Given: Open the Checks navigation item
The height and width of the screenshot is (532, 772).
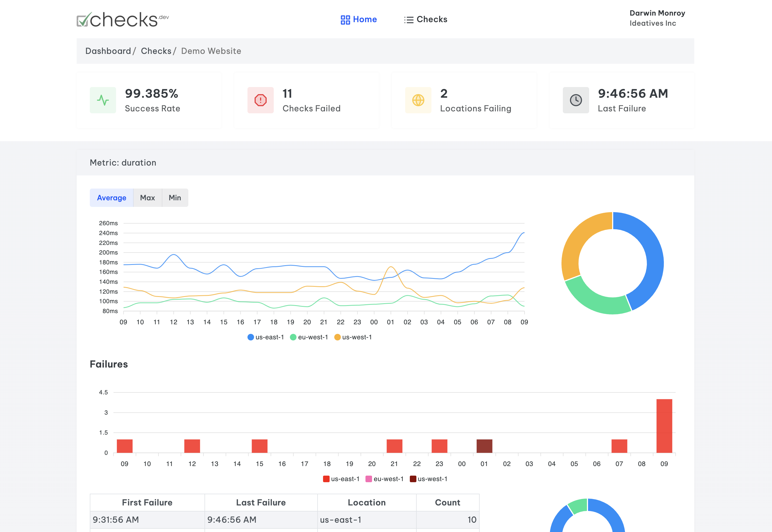Looking at the screenshot, I should (x=426, y=19).
